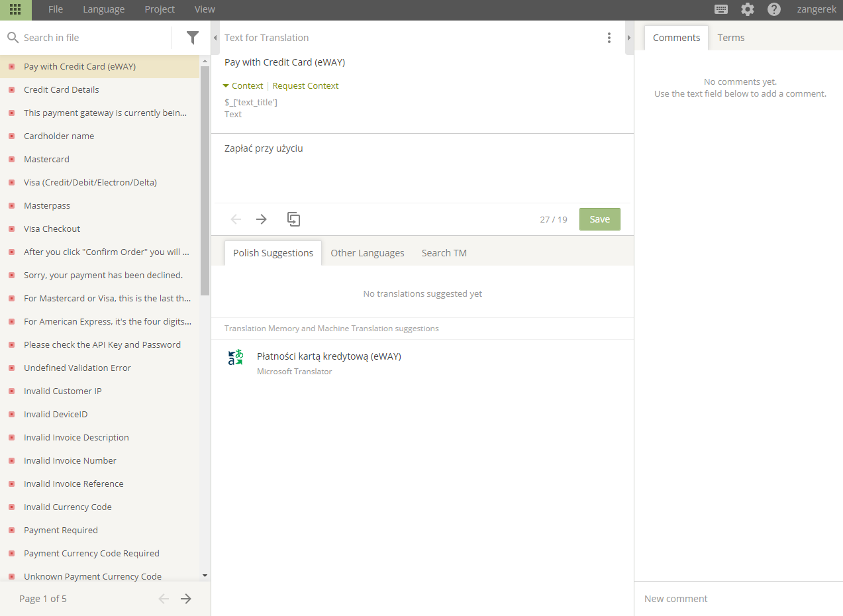843x616 pixels.
Task: Open the string filter funnel icon
Action: [x=193, y=38]
